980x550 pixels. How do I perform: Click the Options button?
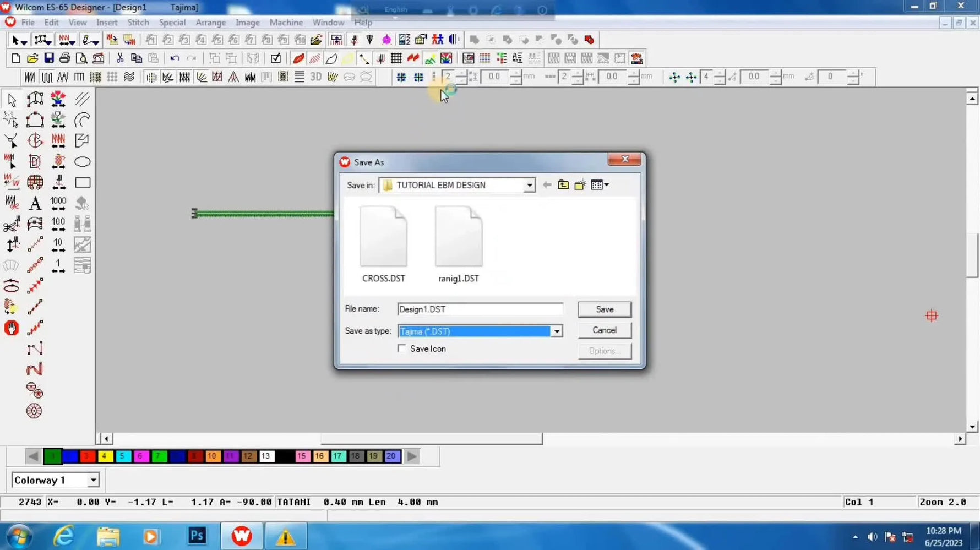(605, 351)
